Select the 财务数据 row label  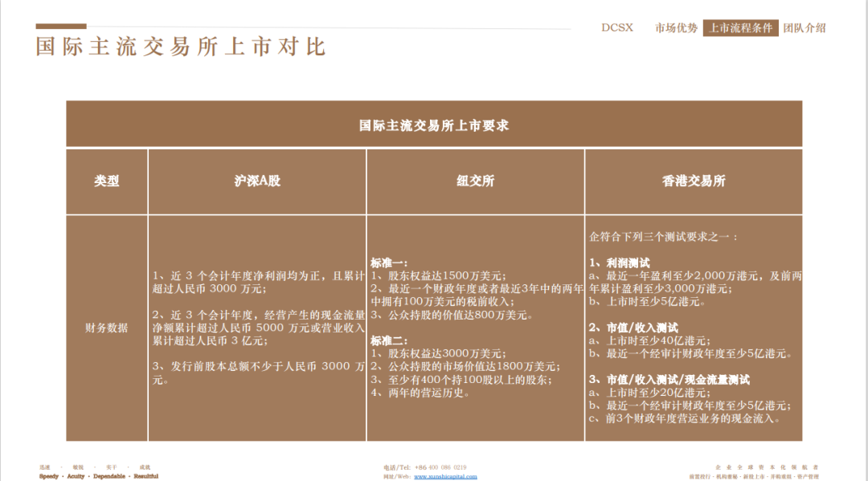(106, 328)
